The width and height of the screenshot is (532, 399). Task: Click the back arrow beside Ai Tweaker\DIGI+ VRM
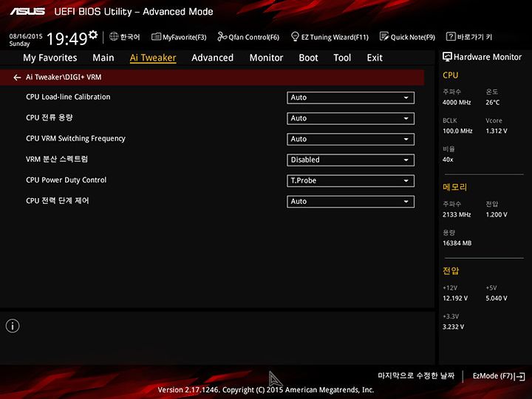(x=17, y=78)
